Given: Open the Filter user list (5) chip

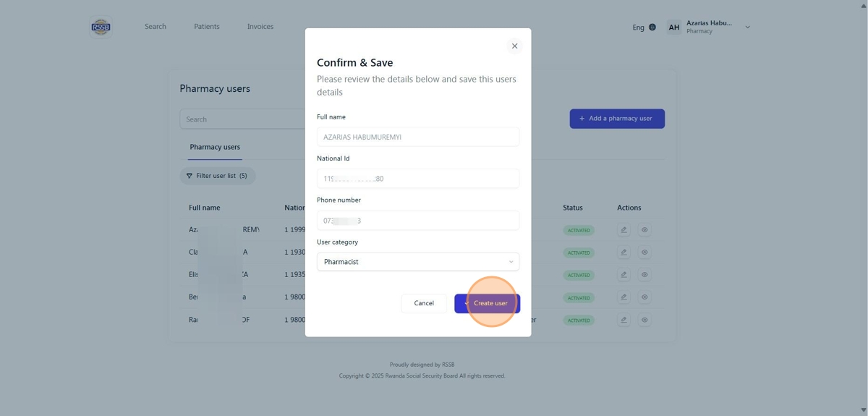Looking at the screenshot, I should tap(218, 176).
